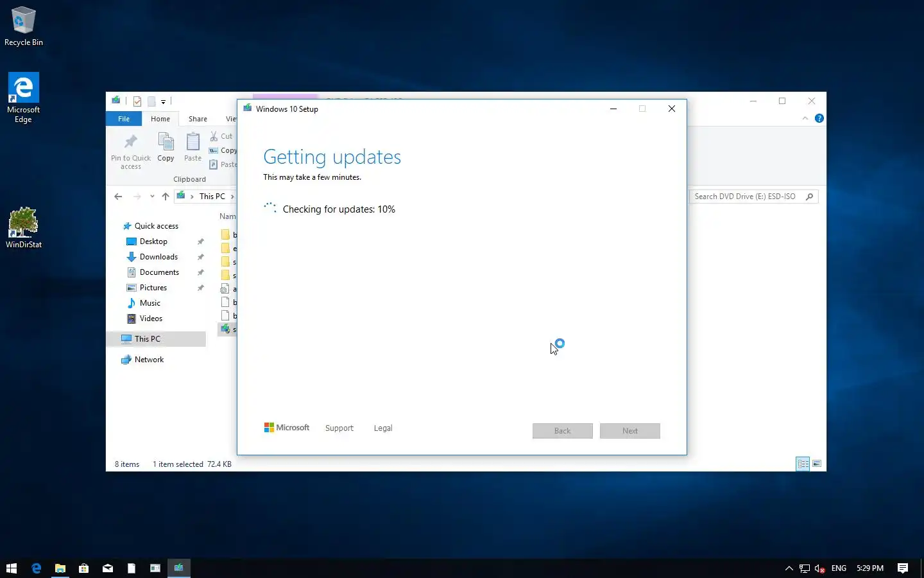Click the 5:29 PM taskbar clock
Screen dimensions: 924x578
point(870,568)
